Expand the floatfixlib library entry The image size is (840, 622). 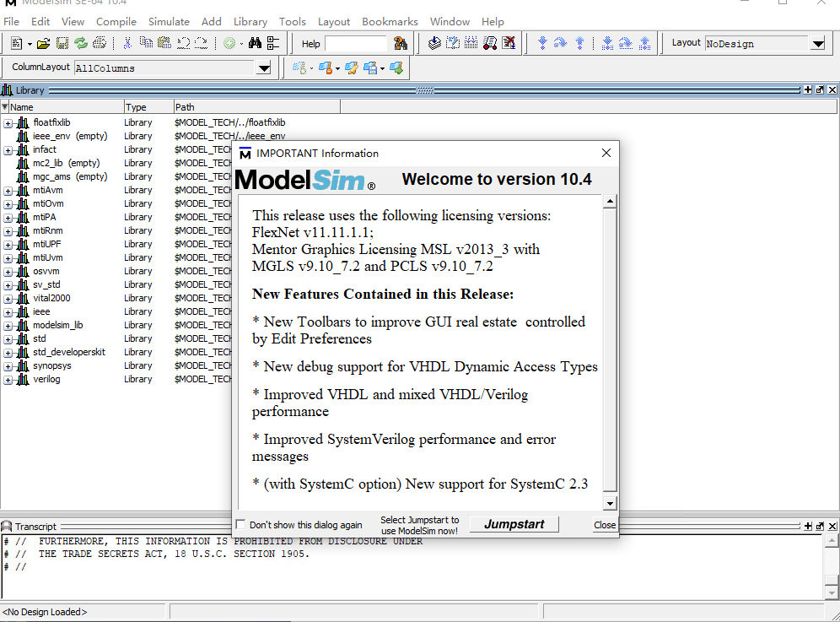pos(7,122)
